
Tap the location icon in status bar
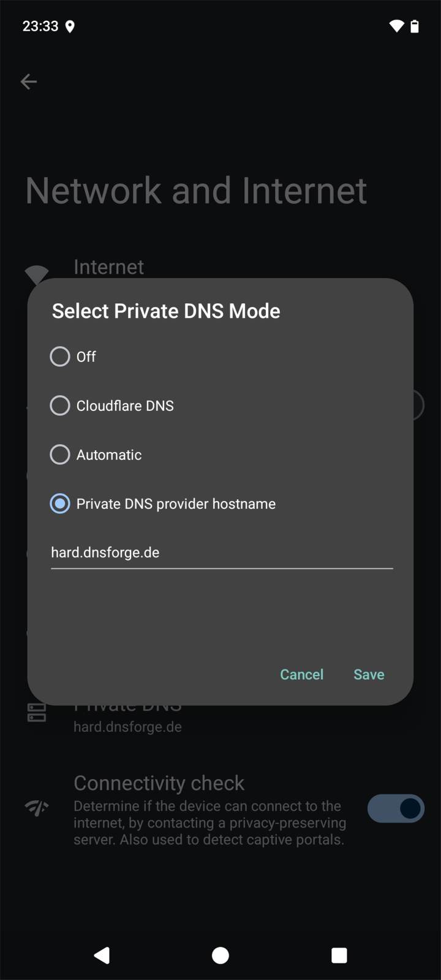(70, 26)
